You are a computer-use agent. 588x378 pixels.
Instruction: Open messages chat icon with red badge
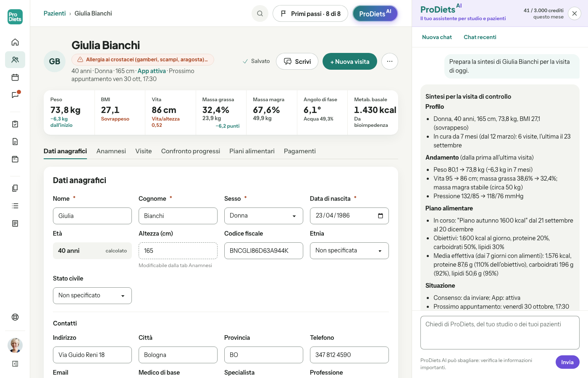click(x=15, y=95)
